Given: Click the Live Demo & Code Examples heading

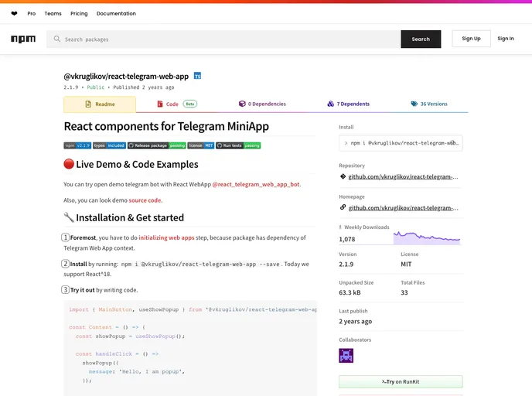Looking at the screenshot, I should click(131, 164).
